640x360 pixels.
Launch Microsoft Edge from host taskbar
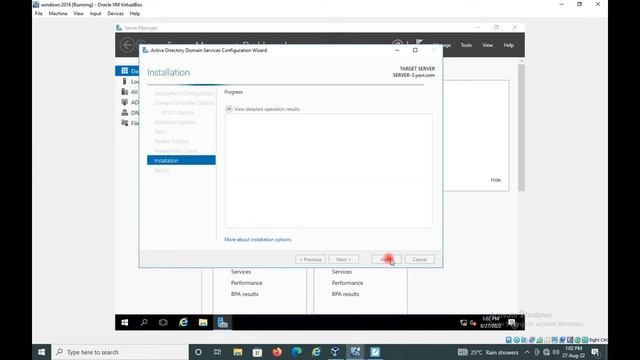tap(297, 352)
